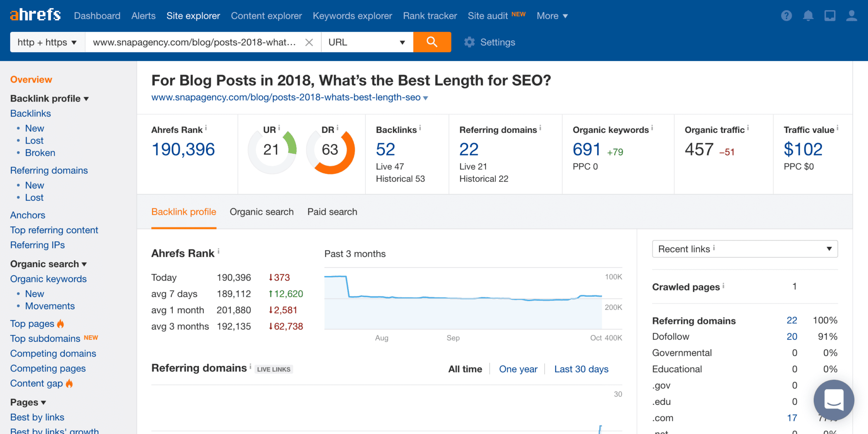Open the help question mark icon

pyautogui.click(x=786, y=16)
